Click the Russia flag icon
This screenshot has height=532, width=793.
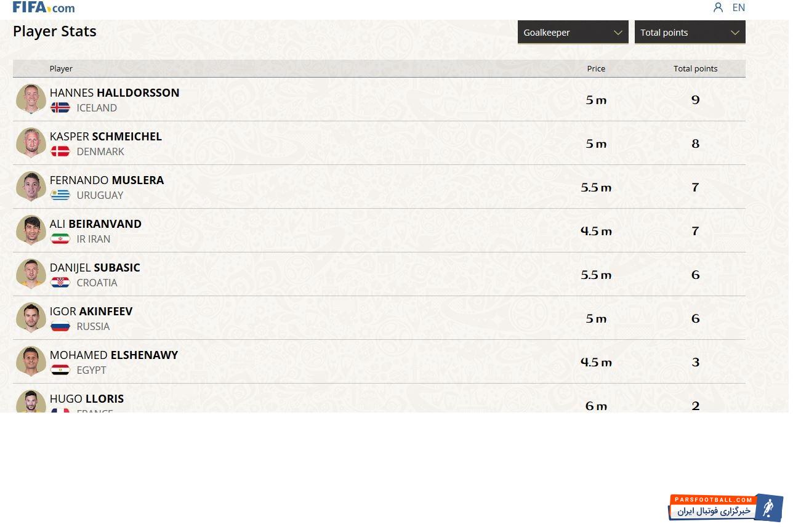point(60,326)
